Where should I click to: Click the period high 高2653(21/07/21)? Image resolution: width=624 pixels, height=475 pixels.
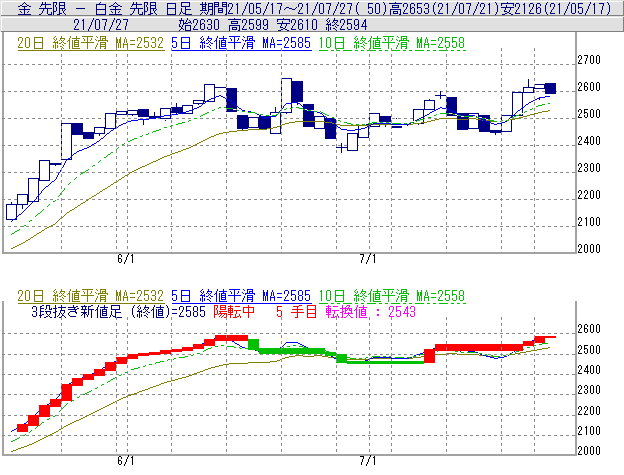coord(444,8)
